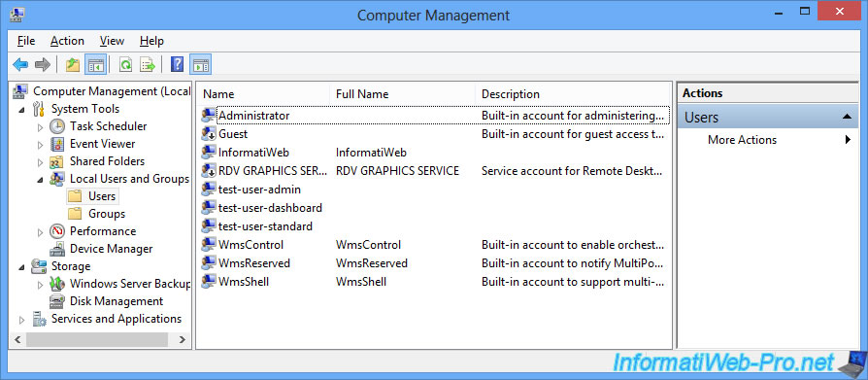Click the Back arrow toolbar icon
868x380 pixels.
(20, 65)
